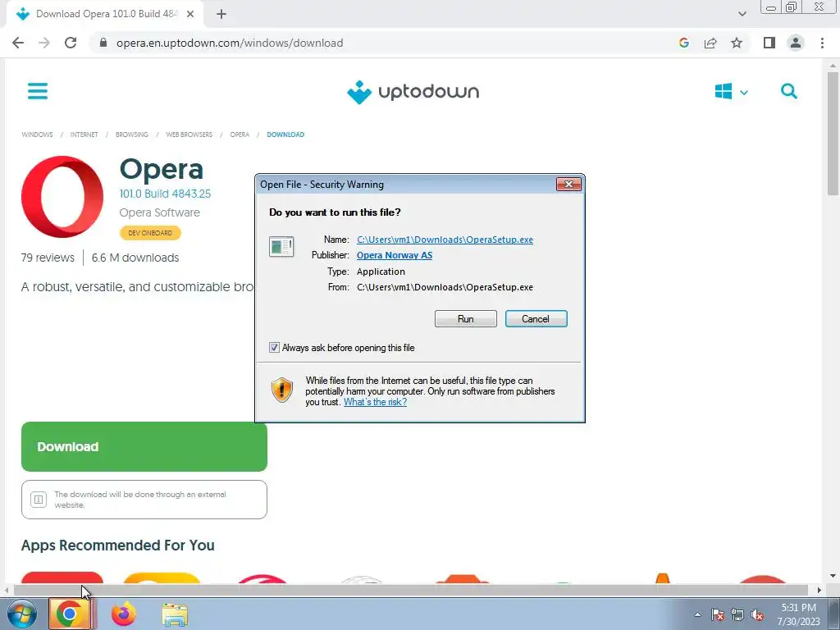Click the muted volume tray icon
Screen dimensions: 840x630
757,615
